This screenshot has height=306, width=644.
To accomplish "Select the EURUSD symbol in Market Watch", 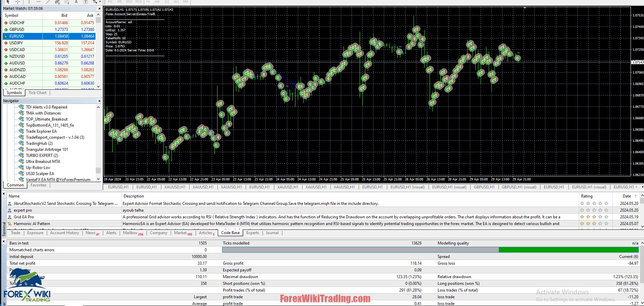I will (x=17, y=36).
